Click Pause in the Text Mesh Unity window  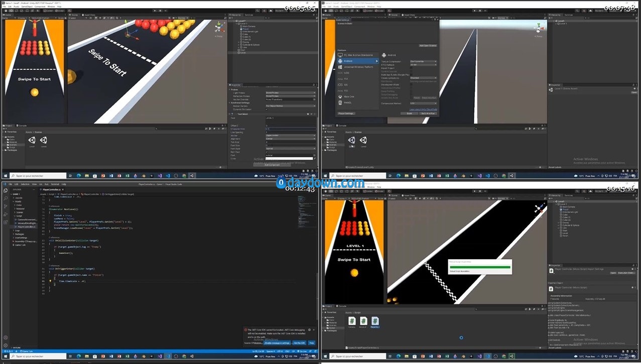click(159, 10)
